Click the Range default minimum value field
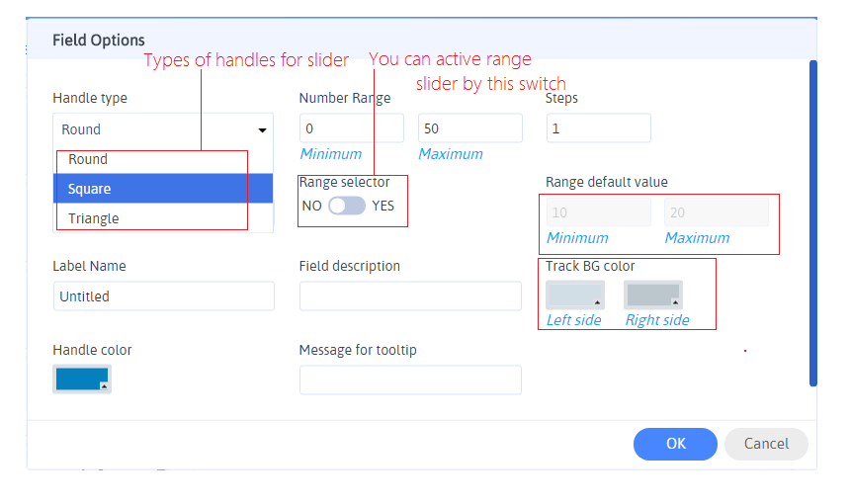The height and width of the screenshot is (504, 850). 598,212
